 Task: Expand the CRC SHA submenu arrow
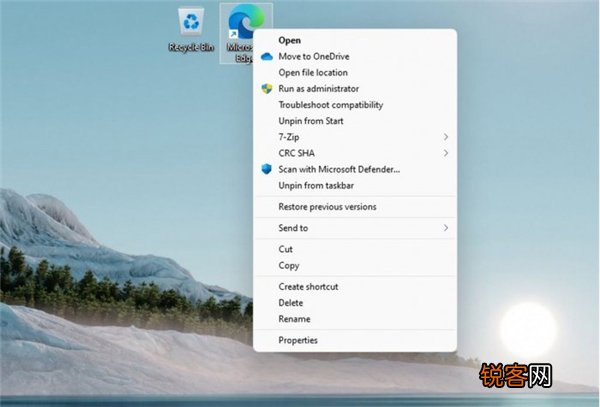445,153
